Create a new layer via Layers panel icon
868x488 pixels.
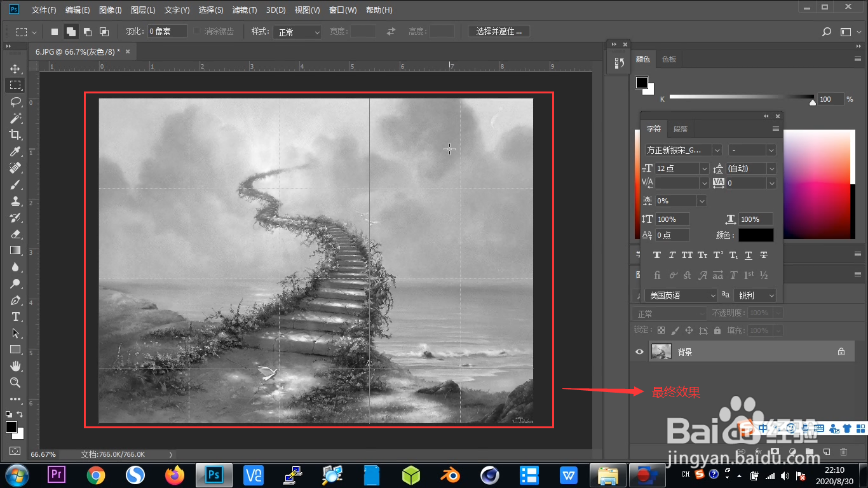coord(827,452)
